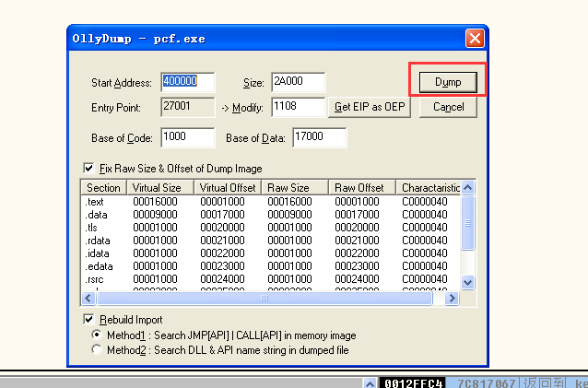588x388 pixels.
Task: Select Method1 search JMP[API] radio option
Action: click(97, 335)
